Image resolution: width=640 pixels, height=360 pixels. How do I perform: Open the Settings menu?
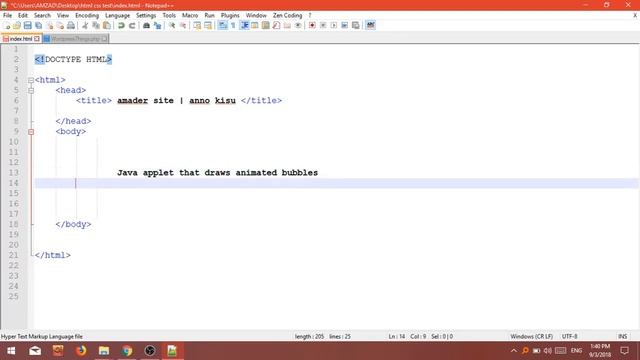[x=146, y=15]
